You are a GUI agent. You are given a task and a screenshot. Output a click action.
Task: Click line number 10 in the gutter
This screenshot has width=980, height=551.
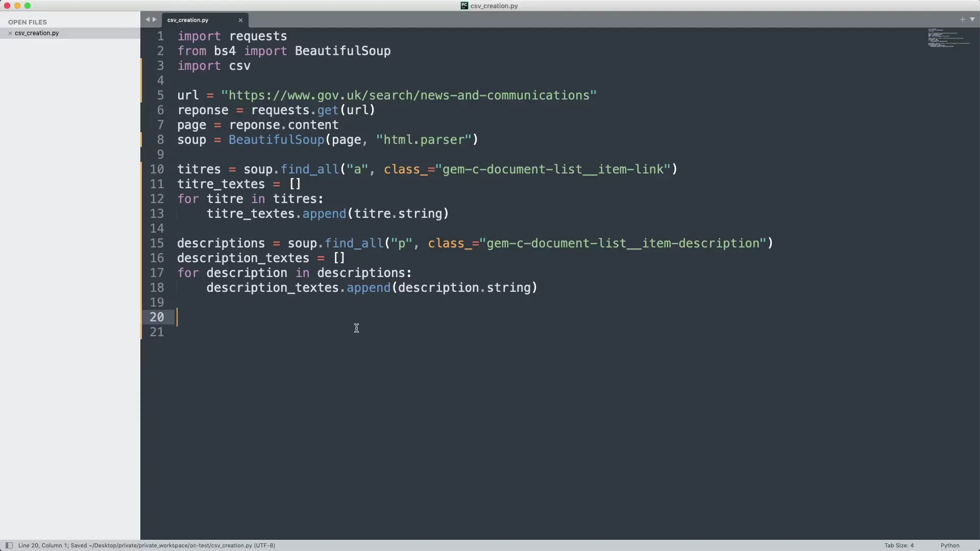[x=157, y=169]
